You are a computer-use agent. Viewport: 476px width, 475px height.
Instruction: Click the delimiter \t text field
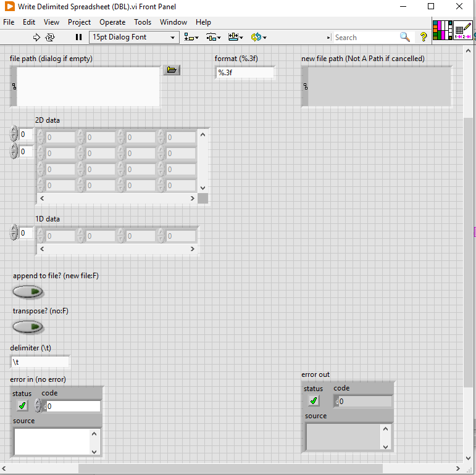(x=40, y=362)
